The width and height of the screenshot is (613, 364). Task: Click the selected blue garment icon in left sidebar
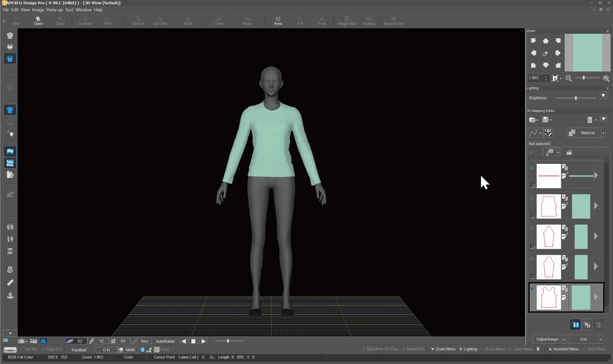pos(10,59)
